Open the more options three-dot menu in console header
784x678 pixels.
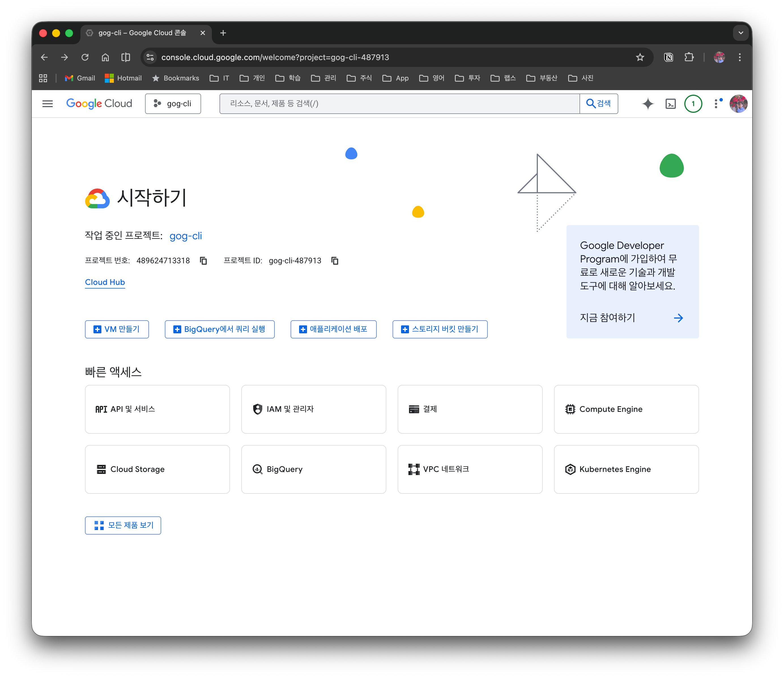point(715,103)
